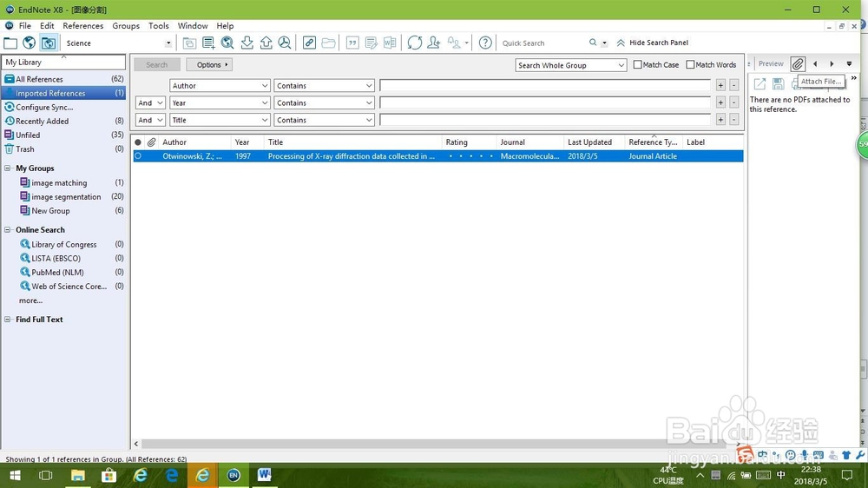This screenshot has width=868, height=488.
Task: Open the Contains dropdown in the Author row
Action: point(324,86)
